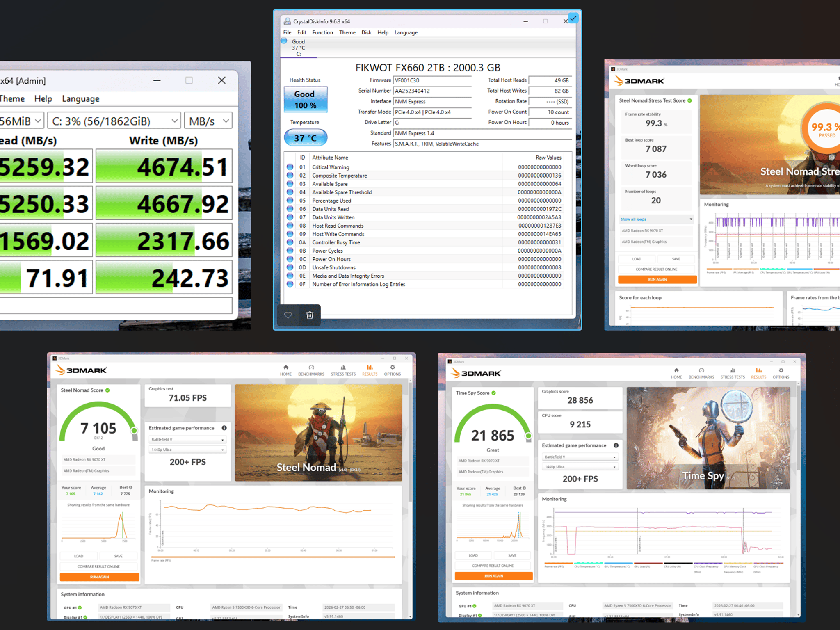
Task: Click the 3DMark logo in the Stress Test window
Action: [639, 81]
